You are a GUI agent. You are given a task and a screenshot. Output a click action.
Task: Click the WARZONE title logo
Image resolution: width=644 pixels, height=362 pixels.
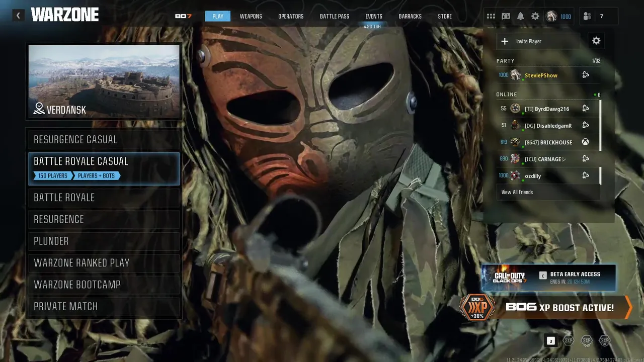tap(64, 15)
